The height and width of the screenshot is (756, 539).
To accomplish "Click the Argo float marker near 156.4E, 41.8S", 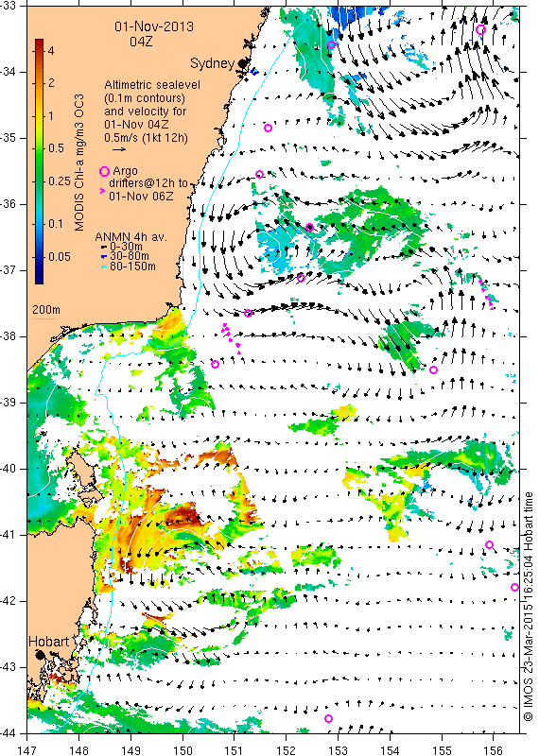I will pyautogui.click(x=514, y=587).
